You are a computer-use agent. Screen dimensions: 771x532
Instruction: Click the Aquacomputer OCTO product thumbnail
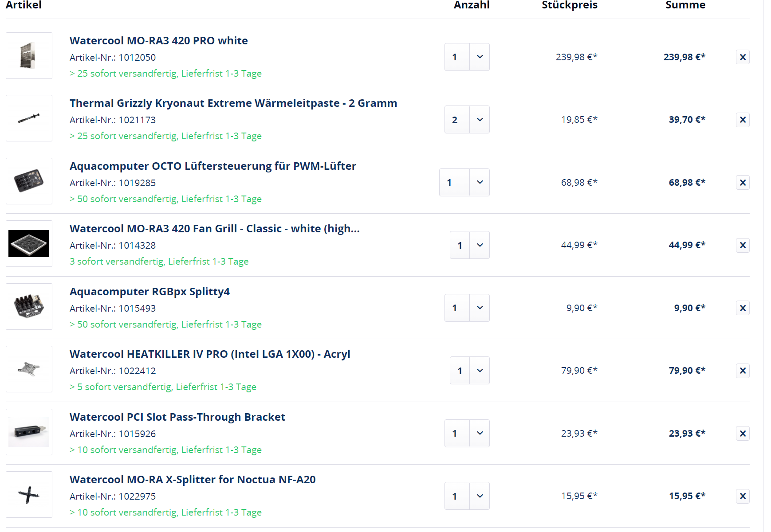(29, 181)
